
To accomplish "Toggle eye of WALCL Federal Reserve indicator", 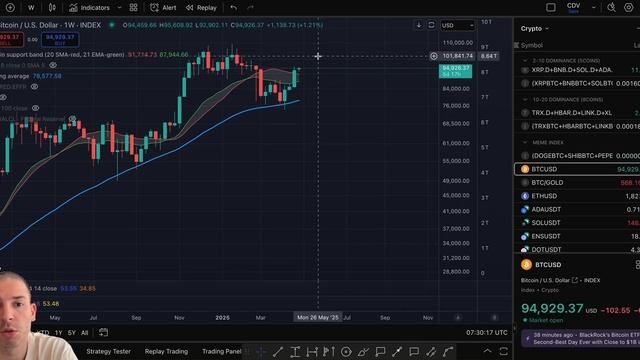I will pos(72,119).
